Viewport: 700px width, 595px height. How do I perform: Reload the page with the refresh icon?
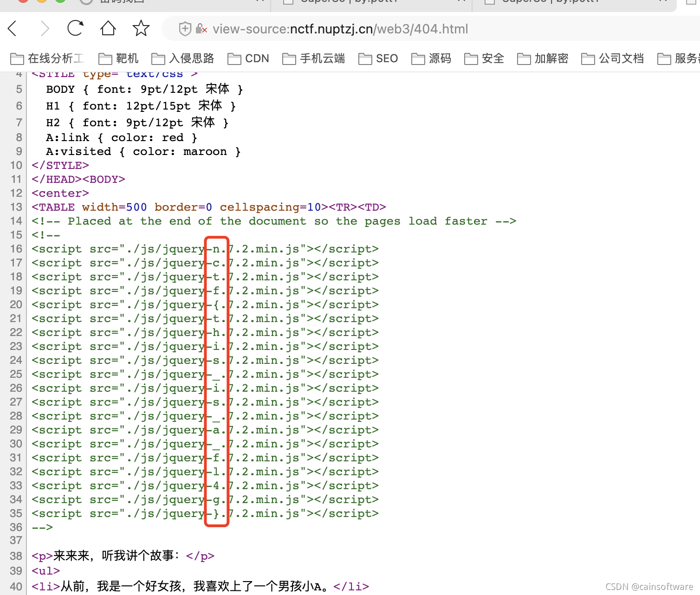coord(75,28)
